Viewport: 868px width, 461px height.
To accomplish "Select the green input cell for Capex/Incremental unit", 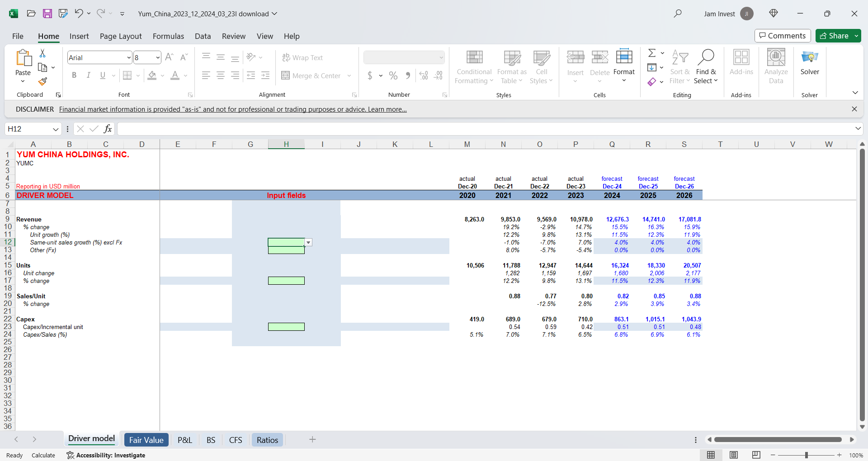I will coord(286,327).
